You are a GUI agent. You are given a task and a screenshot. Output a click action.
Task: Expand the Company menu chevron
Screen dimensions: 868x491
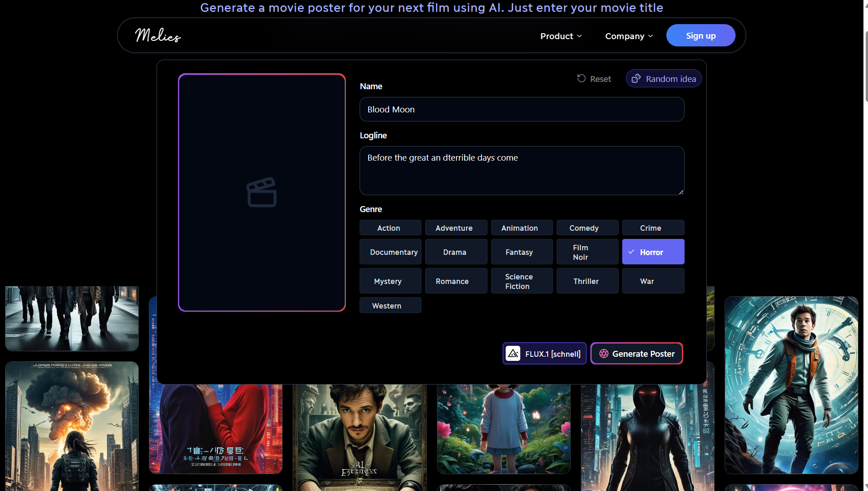650,36
